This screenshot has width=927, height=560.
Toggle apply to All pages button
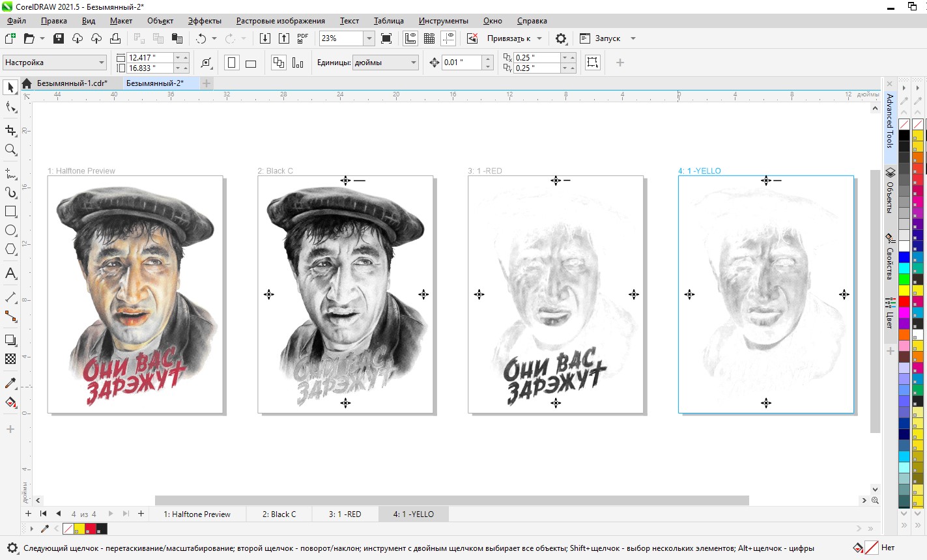point(279,63)
